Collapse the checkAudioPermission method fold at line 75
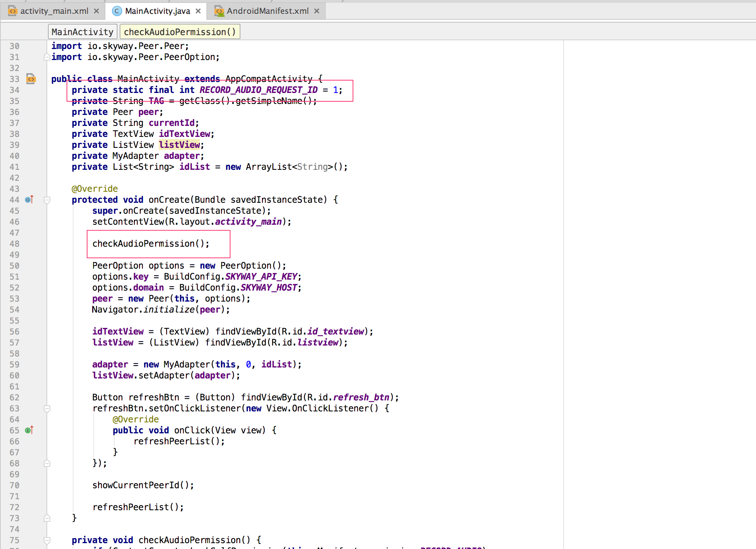The image size is (756, 549). point(47,540)
